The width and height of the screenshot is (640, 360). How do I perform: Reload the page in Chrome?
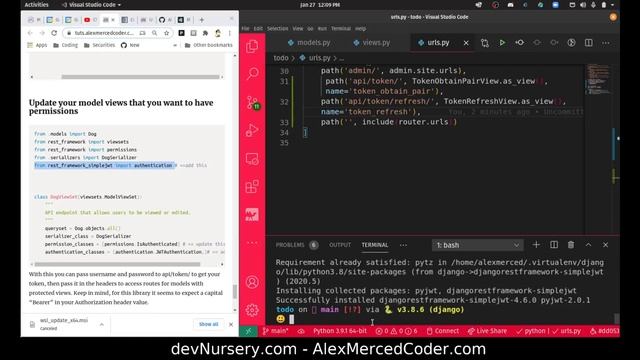pos(54,33)
